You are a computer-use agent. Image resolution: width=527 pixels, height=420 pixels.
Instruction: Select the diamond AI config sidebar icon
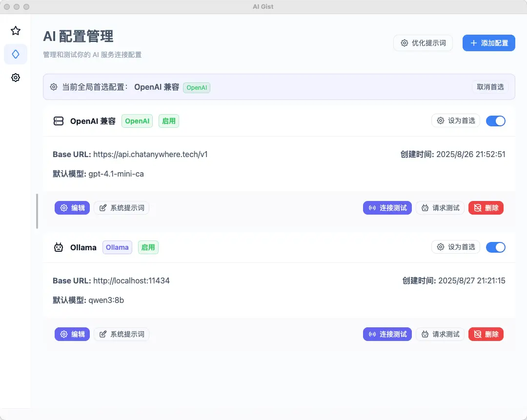16,54
